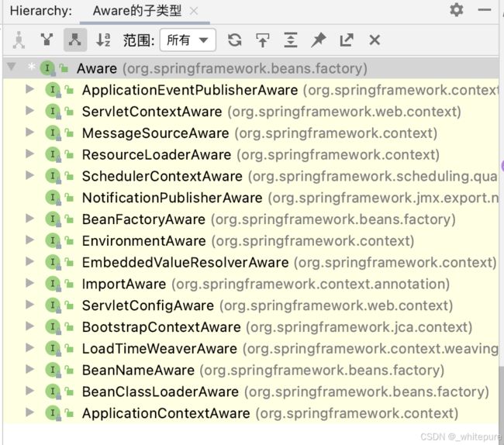The width and height of the screenshot is (504, 445).
Task: Pin the hierarchy tab
Action: click(319, 40)
